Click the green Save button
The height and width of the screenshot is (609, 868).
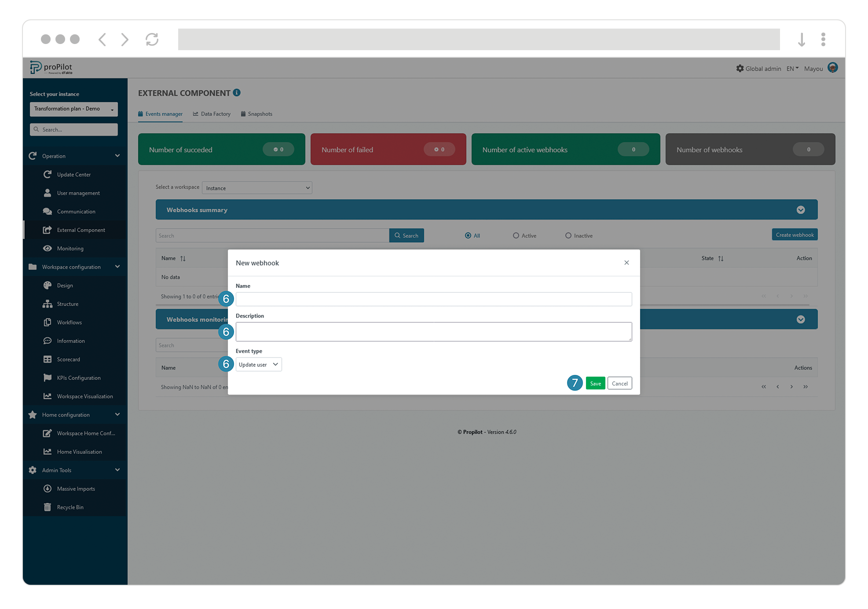click(595, 383)
